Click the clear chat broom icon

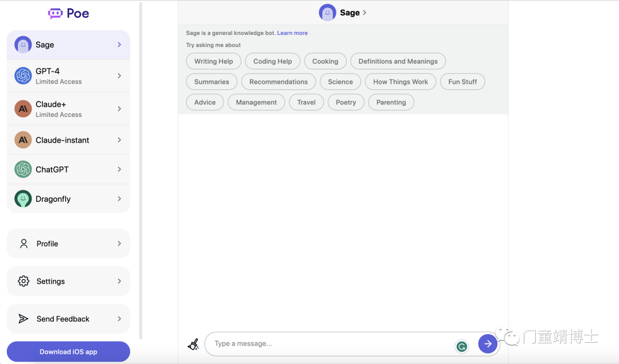pyautogui.click(x=193, y=345)
